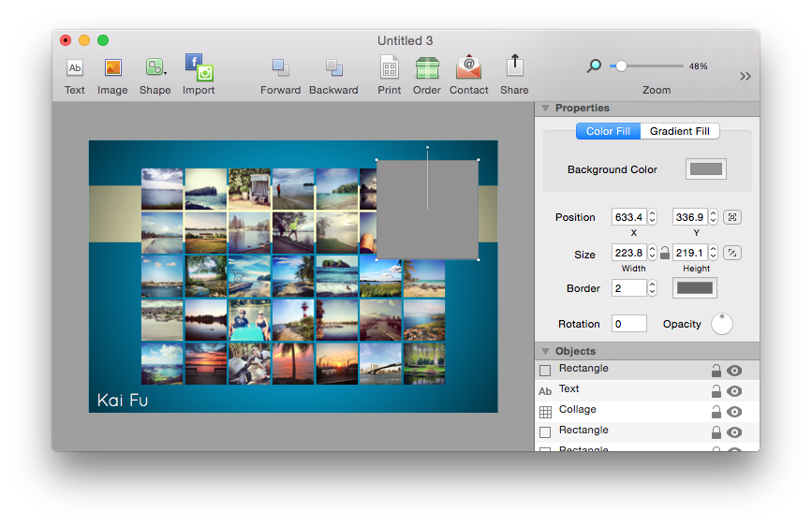Click the Border stepper arrows
The width and height of the screenshot is (812, 526).
point(653,288)
